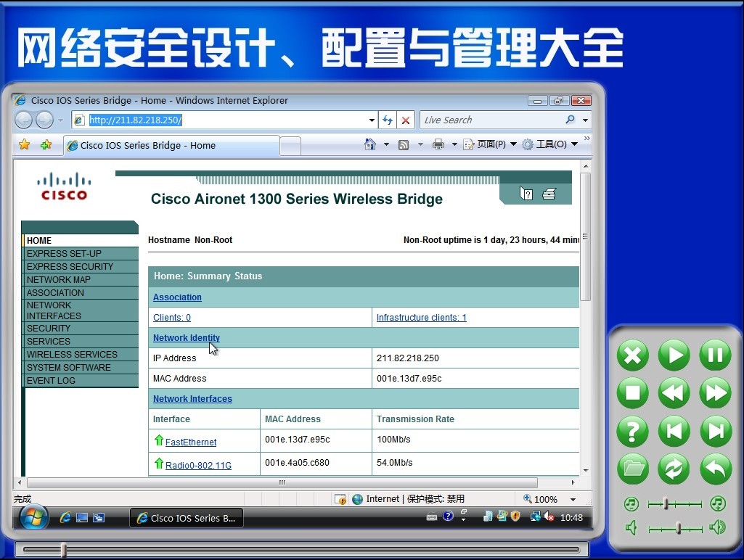Click the address bar URL field
The image size is (744, 560).
click(x=223, y=120)
